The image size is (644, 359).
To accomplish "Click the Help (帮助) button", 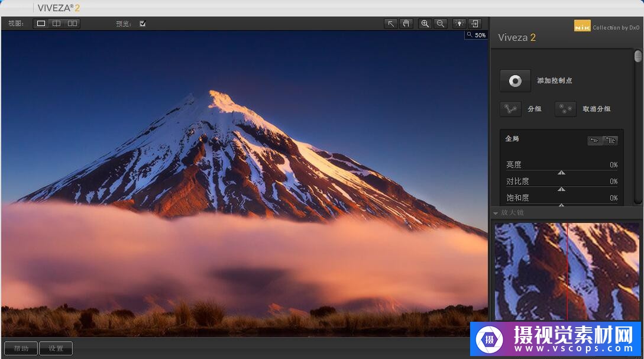I will click(21, 348).
